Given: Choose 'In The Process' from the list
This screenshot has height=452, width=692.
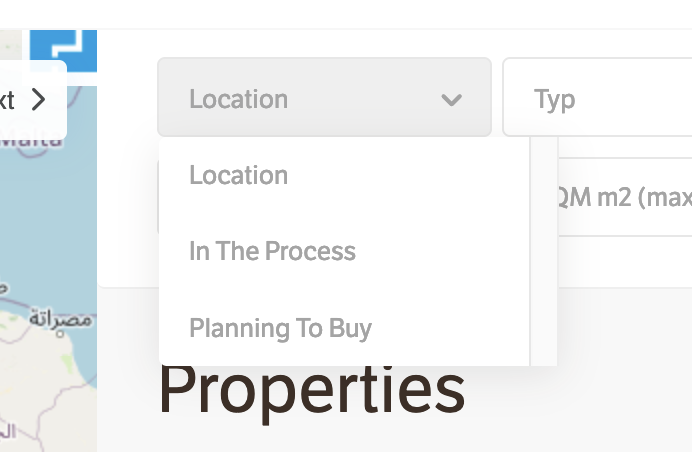Looking at the screenshot, I should (x=272, y=251).
